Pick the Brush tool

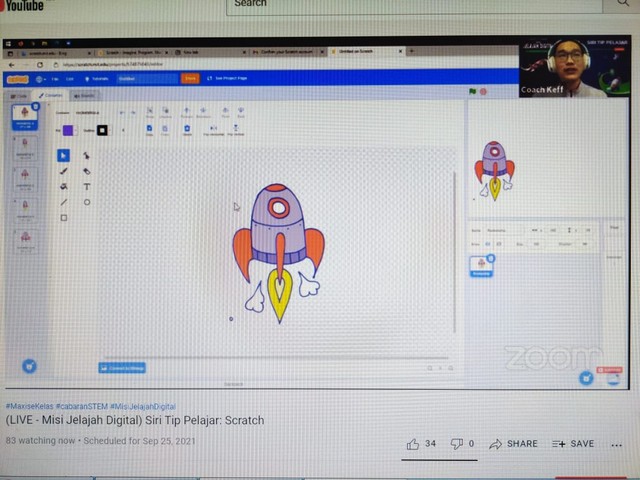(x=63, y=171)
